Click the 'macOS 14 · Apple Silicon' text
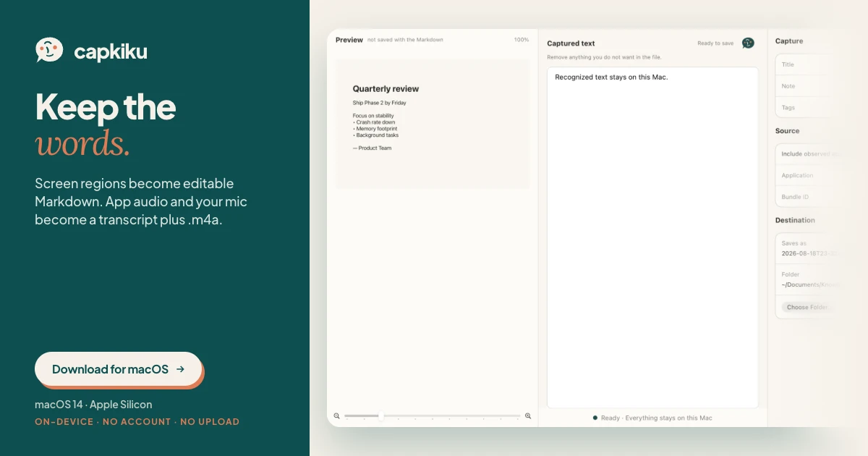 93,405
